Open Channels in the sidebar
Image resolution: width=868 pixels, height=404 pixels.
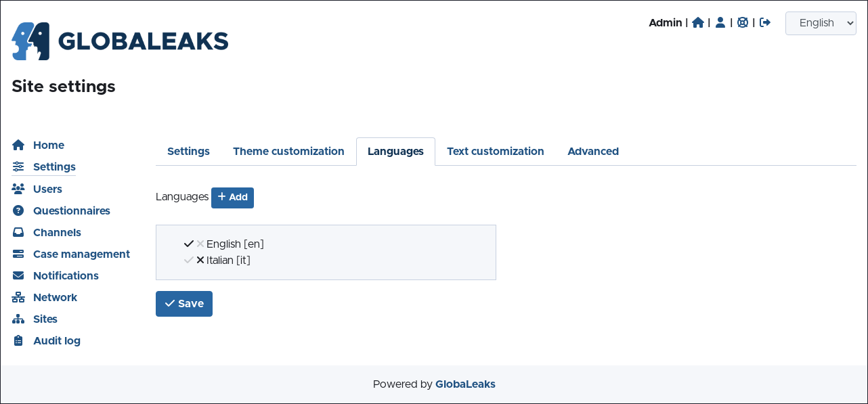click(x=57, y=232)
